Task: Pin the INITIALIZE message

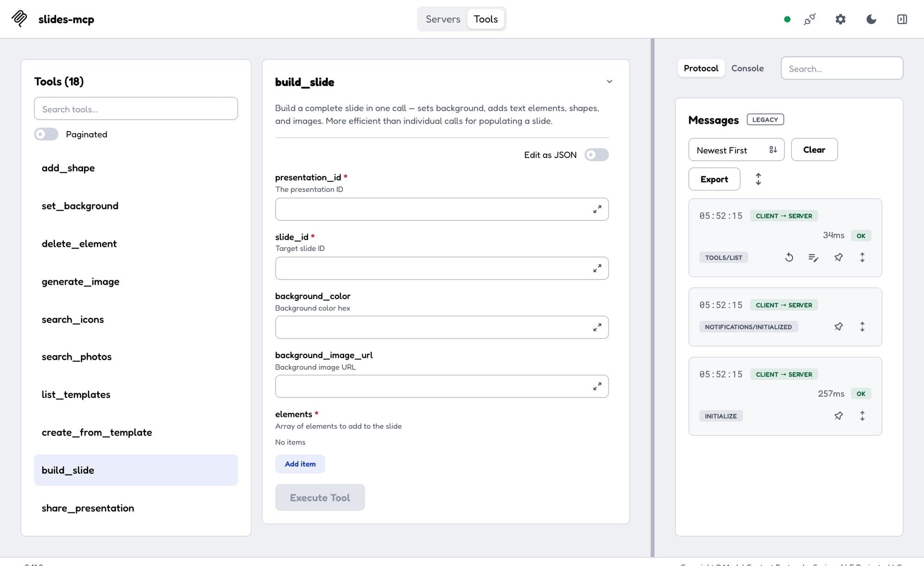Action: pyautogui.click(x=839, y=416)
